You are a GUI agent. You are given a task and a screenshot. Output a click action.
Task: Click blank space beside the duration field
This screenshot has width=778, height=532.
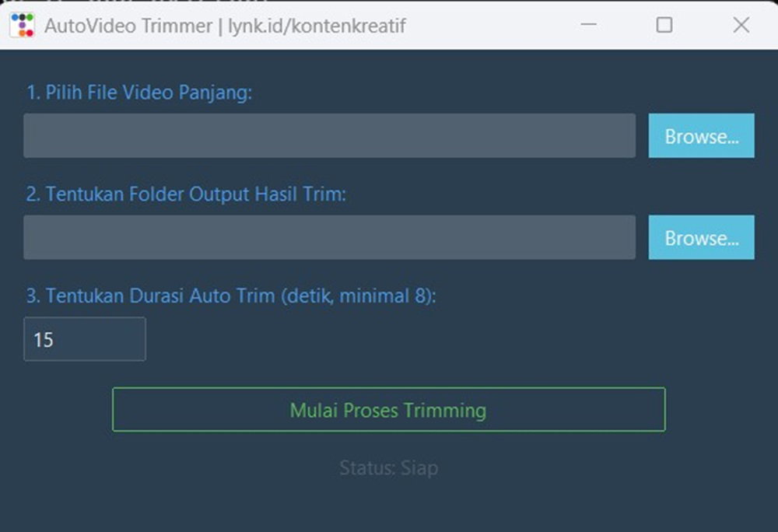447,339
